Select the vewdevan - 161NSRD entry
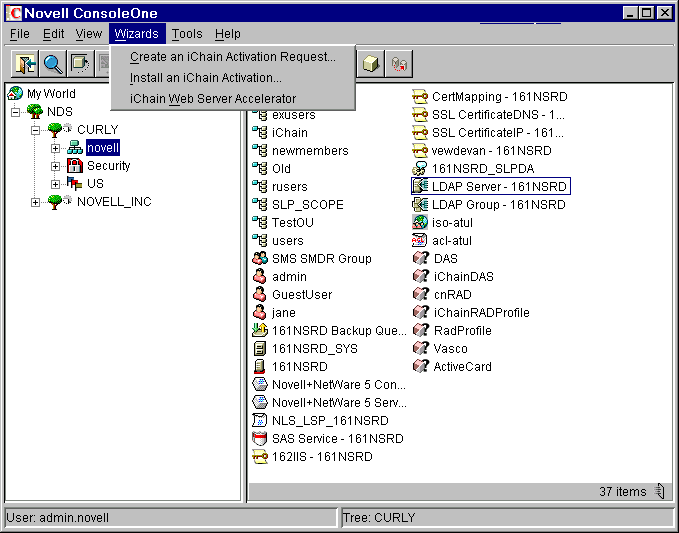The width and height of the screenshot is (679, 533). (x=491, y=151)
